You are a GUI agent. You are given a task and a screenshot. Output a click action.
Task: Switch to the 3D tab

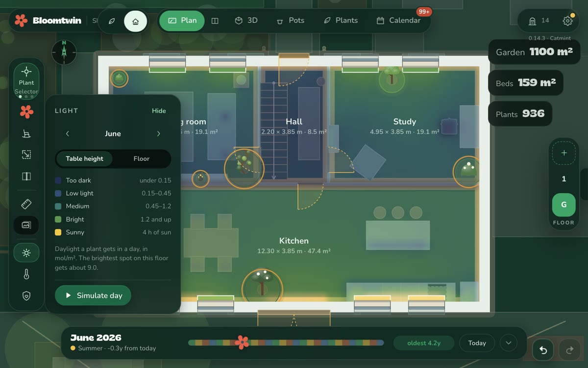tap(246, 21)
